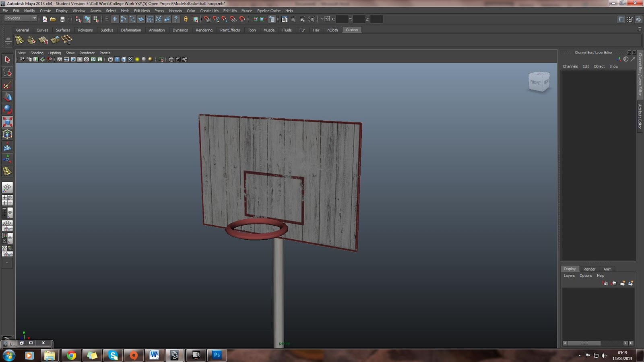
Task: Click the first custom shelf polygon icon
Action: click(x=19, y=39)
